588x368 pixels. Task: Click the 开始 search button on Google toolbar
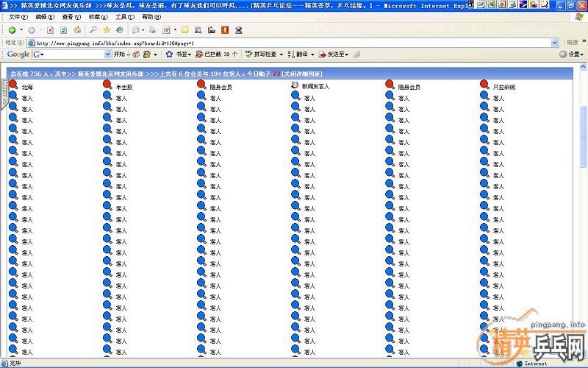click(x=119, y=54)
